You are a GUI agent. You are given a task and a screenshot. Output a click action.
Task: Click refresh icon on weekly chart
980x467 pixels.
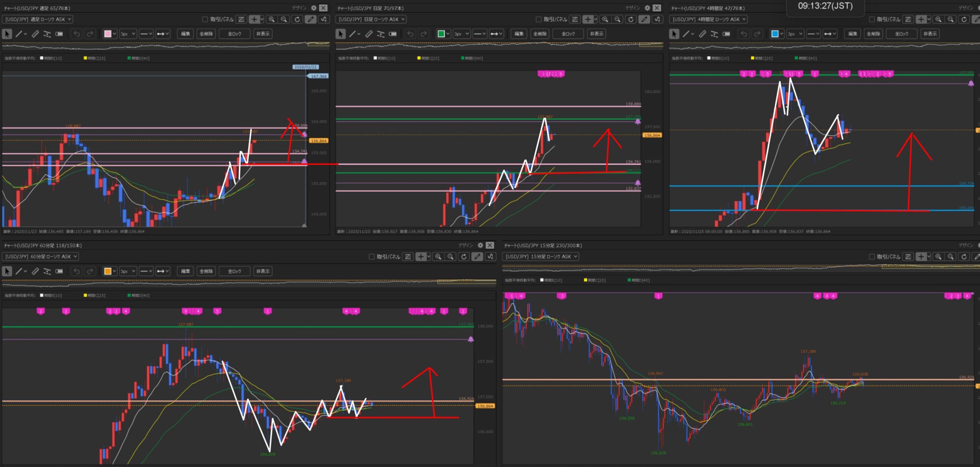coord(297,19)
